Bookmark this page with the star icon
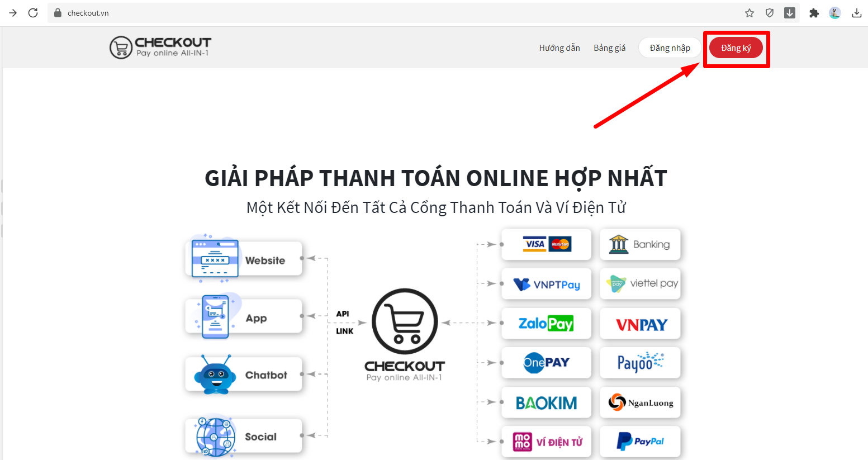 (750, 13)
